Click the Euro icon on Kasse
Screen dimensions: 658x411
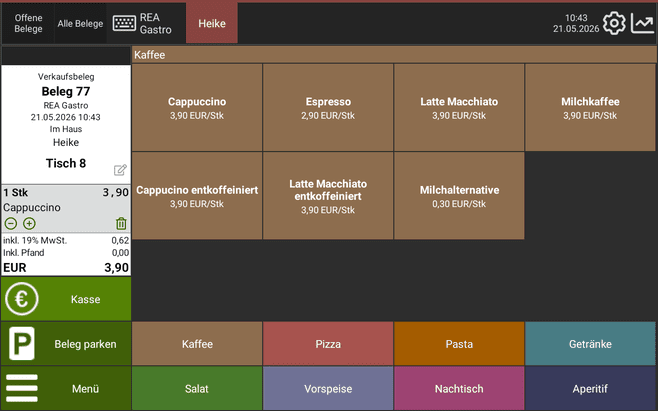click(22, 299)
